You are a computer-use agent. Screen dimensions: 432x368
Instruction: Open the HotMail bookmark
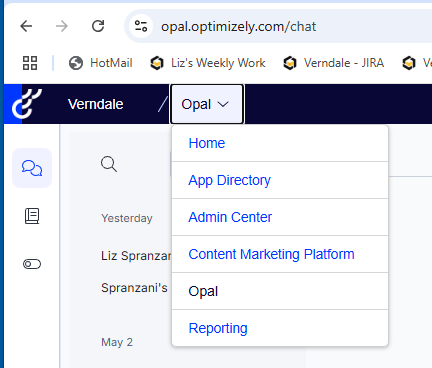[101, 63]
